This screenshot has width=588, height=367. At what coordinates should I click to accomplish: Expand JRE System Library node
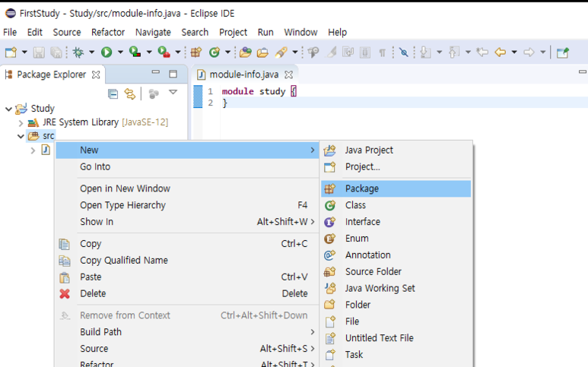(21, 122)
